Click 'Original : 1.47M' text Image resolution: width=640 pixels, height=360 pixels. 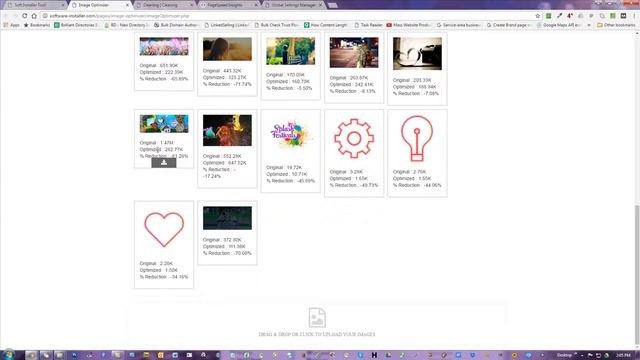pos(156,143)
